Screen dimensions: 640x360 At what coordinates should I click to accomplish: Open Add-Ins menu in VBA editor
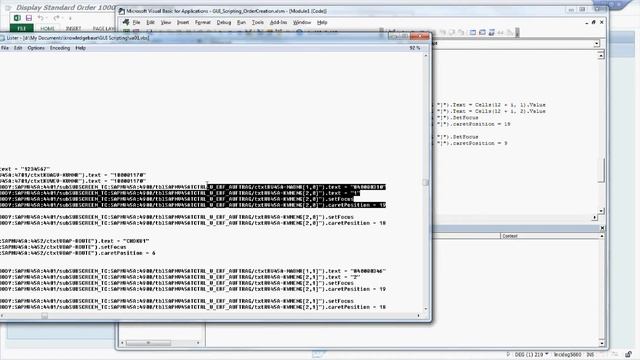(278, 22)
